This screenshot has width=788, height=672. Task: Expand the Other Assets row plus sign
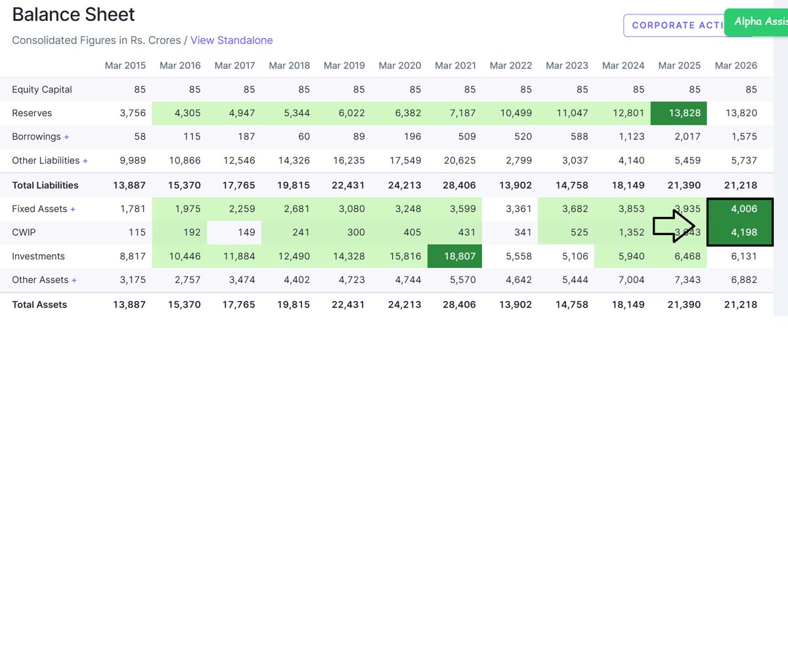74,280
